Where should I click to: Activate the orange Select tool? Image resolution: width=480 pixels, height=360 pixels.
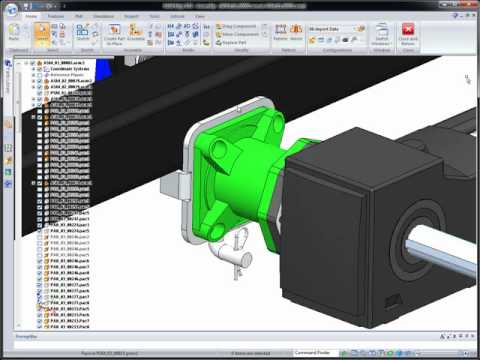(x=42, y=33)
